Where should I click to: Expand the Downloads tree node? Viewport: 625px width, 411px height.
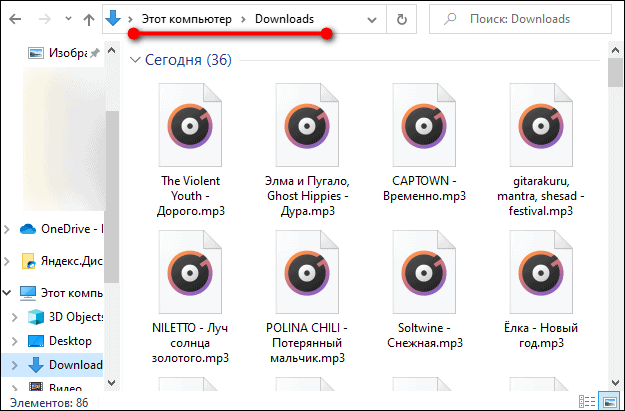click(15, 365)
